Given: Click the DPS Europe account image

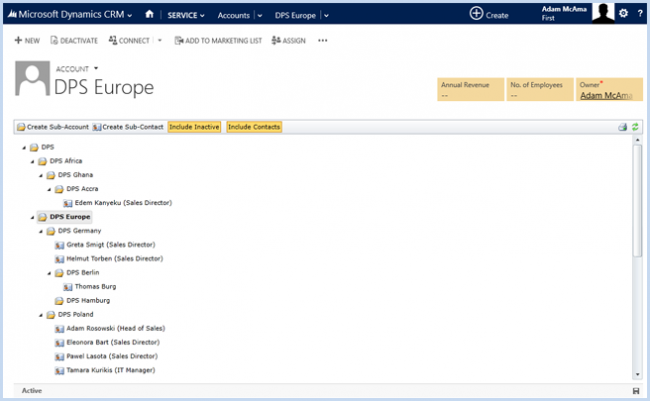Looking at the screenshot, I should (32, 78).
